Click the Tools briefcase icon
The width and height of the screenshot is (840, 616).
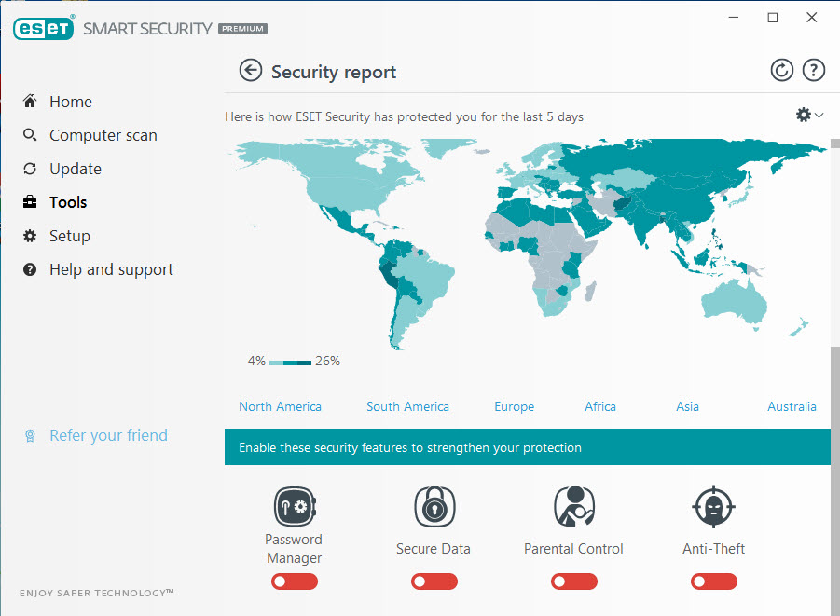tap(30, 202)
